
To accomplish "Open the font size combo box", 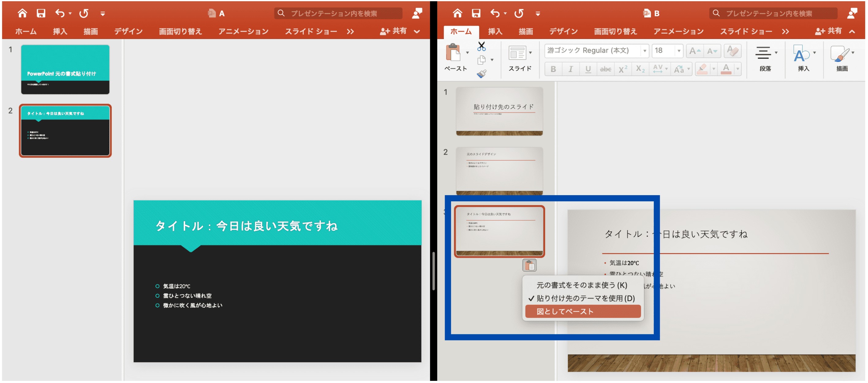I will [x=667, y=51].
